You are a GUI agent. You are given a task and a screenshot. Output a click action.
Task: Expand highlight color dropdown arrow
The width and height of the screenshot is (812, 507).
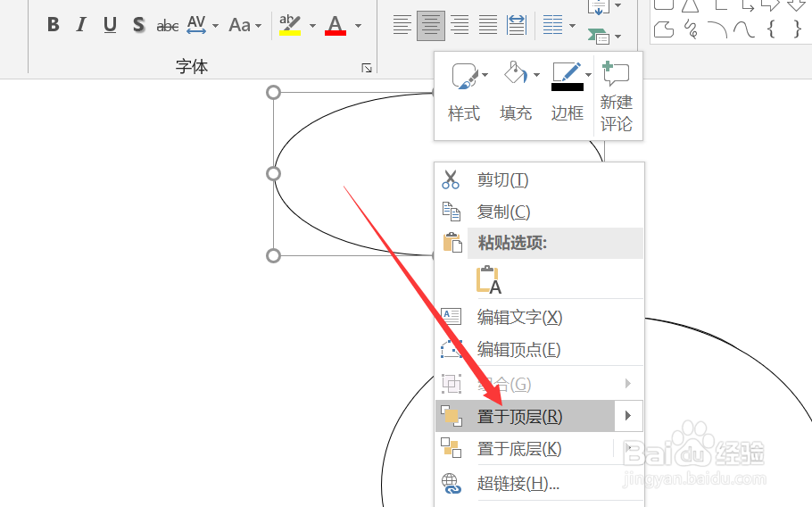pos(312,25)
